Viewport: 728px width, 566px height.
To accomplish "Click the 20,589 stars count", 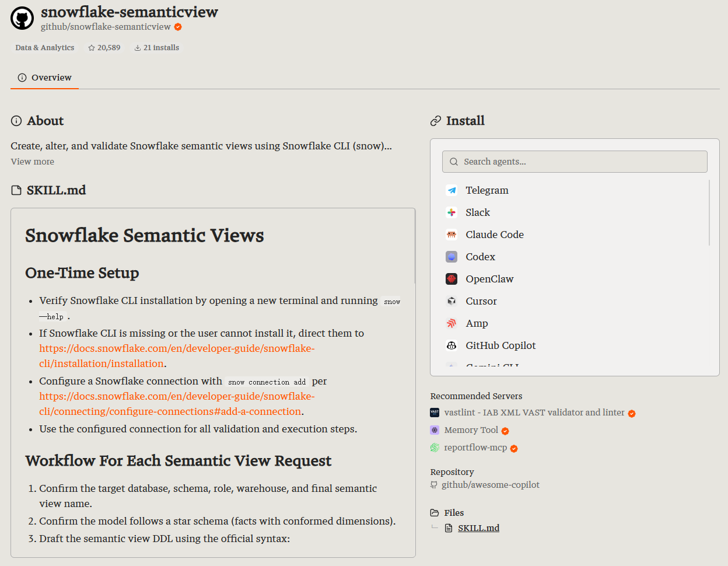I will coord(109,48).
